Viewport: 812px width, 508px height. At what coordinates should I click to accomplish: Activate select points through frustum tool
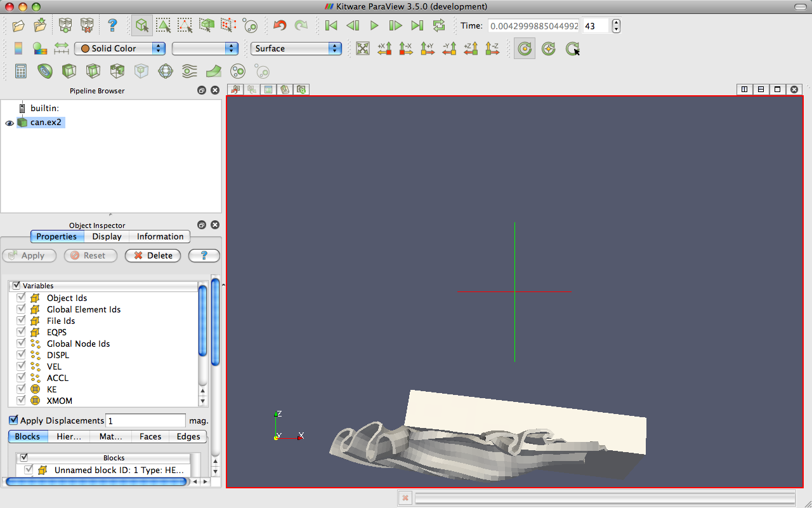(x=228, y=25)
